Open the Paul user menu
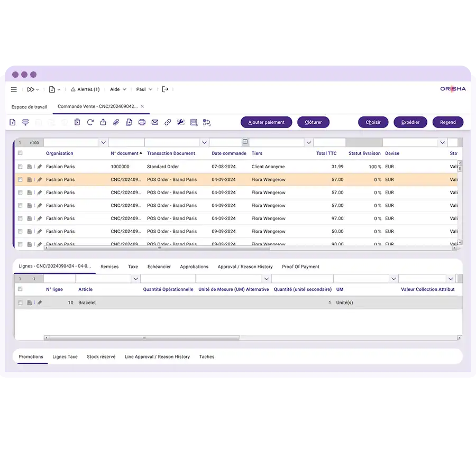The width and height of the screenshot is (476, 476). (144, 89)
